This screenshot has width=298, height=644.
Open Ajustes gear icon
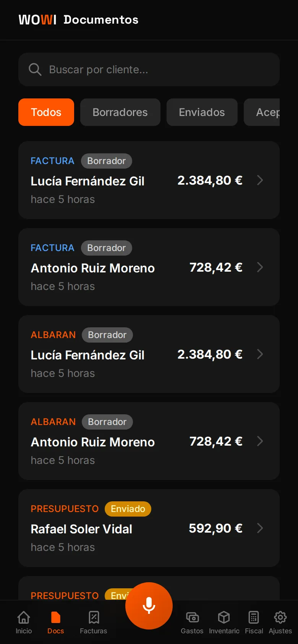(x=280, y=617)
